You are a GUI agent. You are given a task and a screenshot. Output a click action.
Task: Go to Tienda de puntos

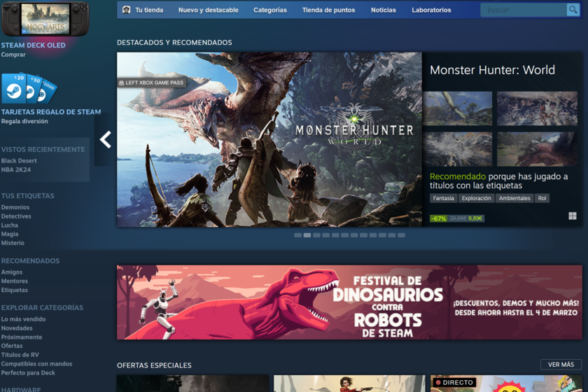pyautogui.click(x=328, y=10)
